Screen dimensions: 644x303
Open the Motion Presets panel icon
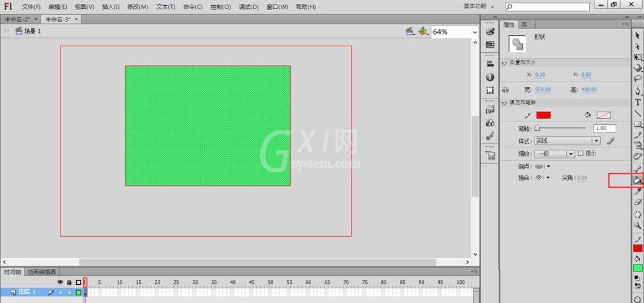489,136
